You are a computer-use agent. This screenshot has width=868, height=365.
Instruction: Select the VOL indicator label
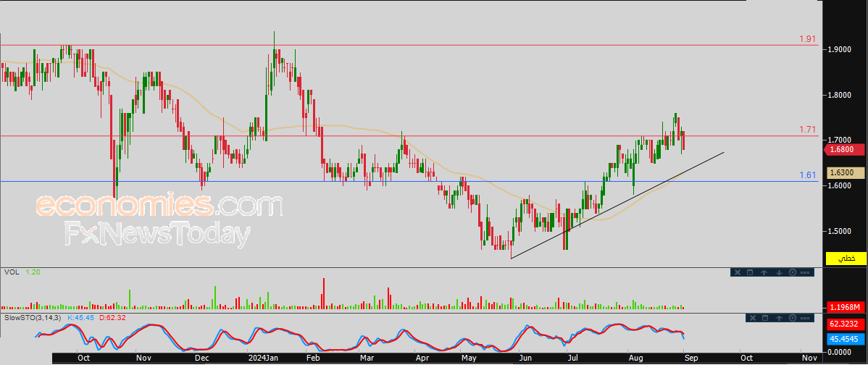tap(11, 272)
